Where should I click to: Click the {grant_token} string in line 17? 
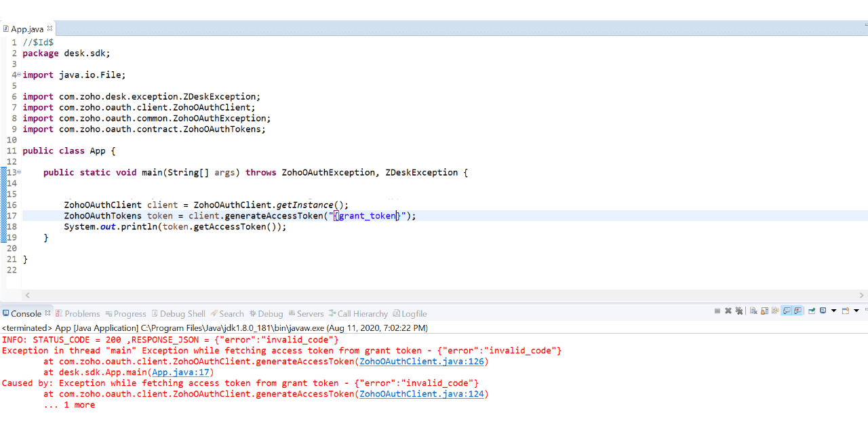(x=367, y=216)
